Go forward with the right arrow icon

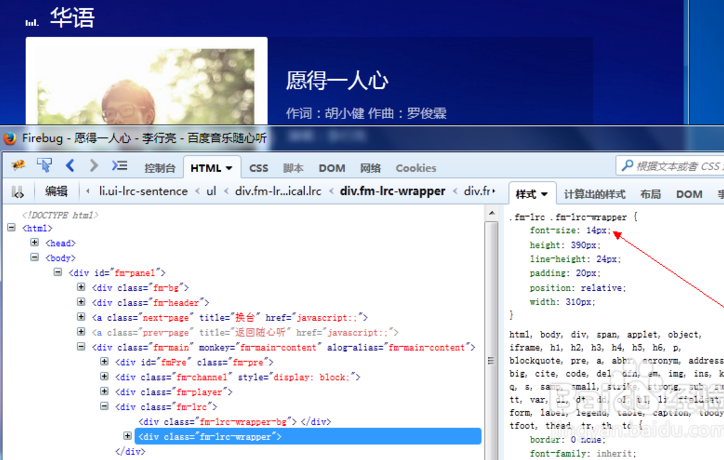click(94, 165)
